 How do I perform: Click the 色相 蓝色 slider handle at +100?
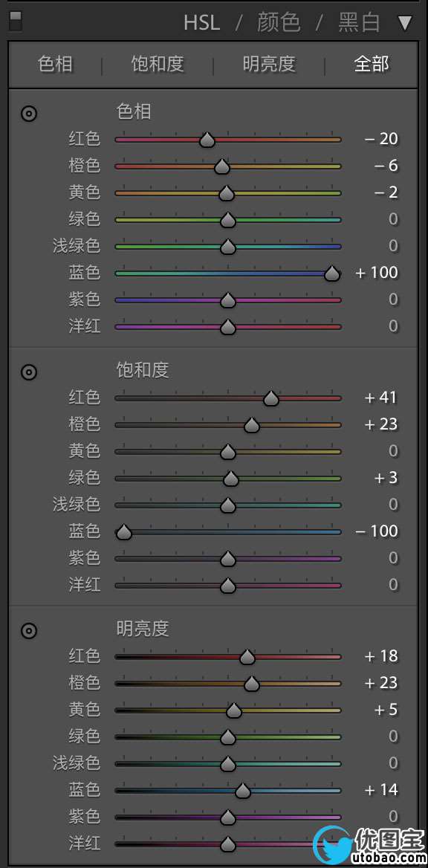click(332, 273)
